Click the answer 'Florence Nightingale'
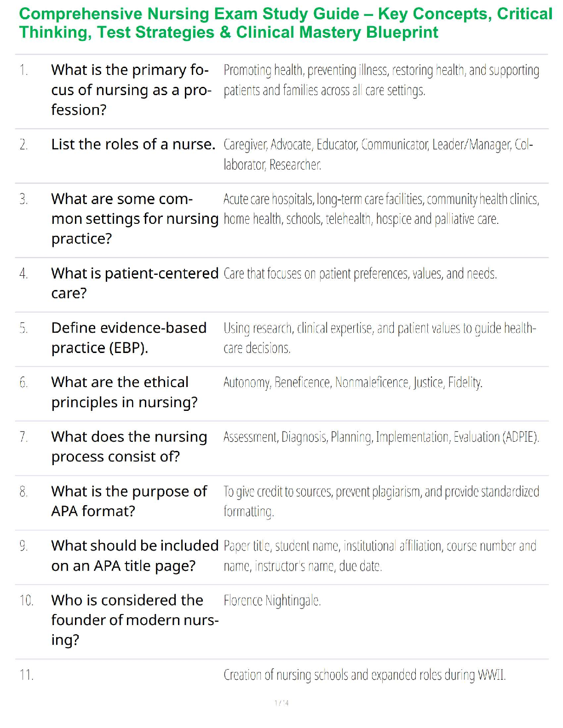 [272, 601]
